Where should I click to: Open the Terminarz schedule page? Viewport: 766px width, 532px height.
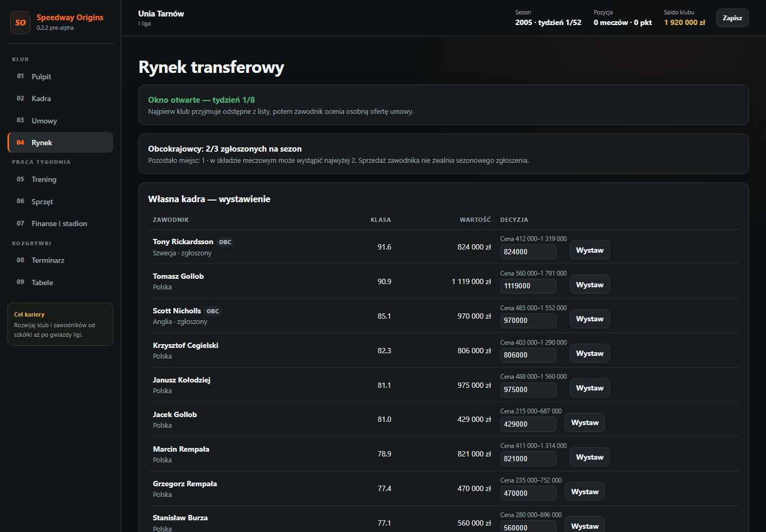[60, 260]
